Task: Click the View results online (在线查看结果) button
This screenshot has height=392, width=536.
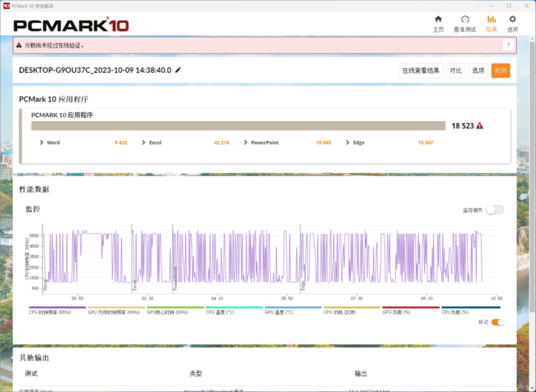Action: [421, 70]
